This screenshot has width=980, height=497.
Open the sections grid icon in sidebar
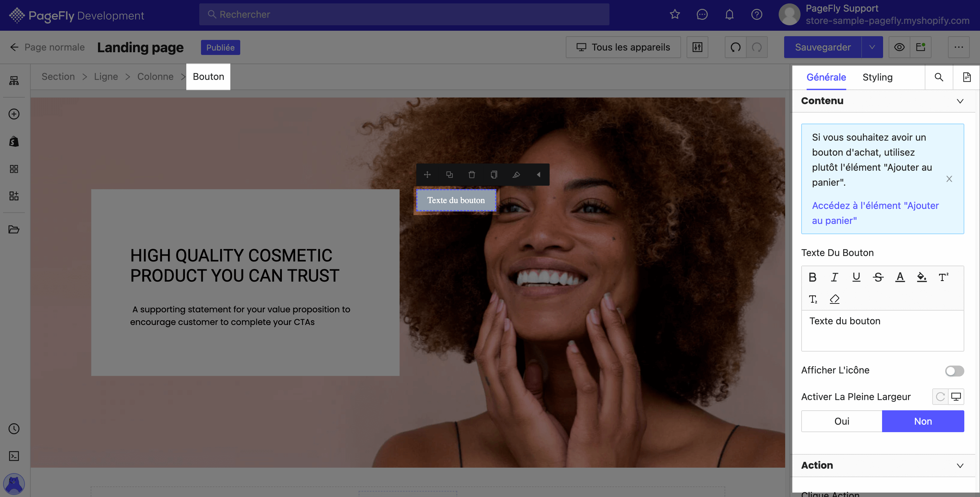coord(14,169)
